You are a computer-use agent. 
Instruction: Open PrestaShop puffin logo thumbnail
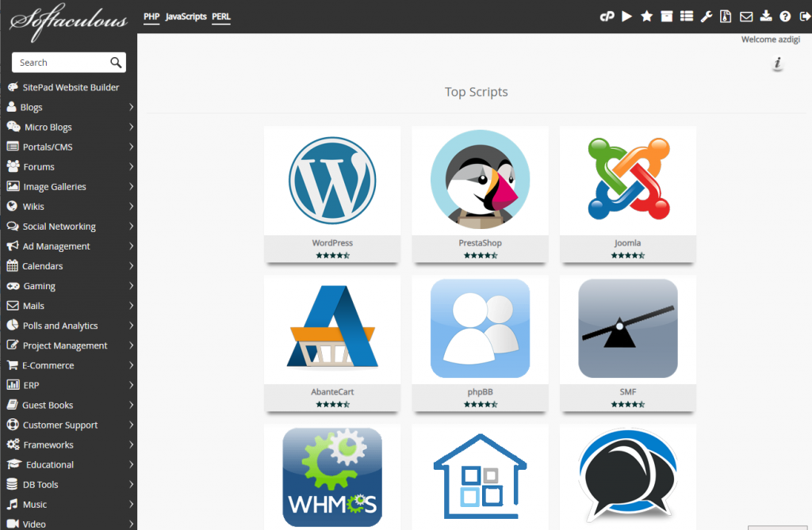coord(480,181)
